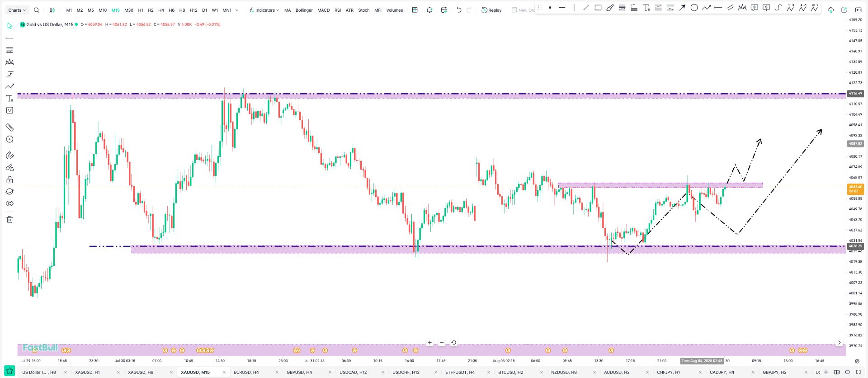Select the parallel channel tool
868x378 pixels.
click(x=730, y=8)
